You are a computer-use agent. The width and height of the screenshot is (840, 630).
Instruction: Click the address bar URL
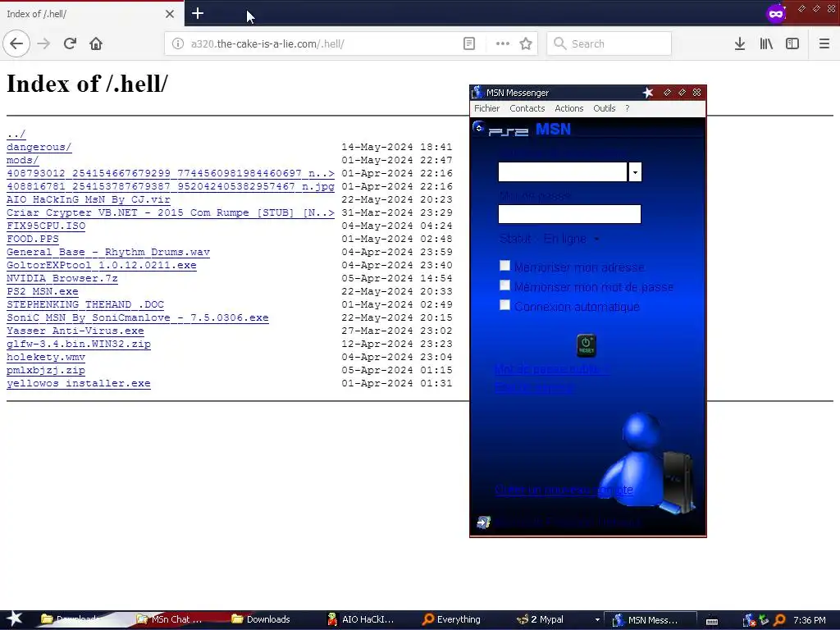pyautogui.click(x=267, y=44)
